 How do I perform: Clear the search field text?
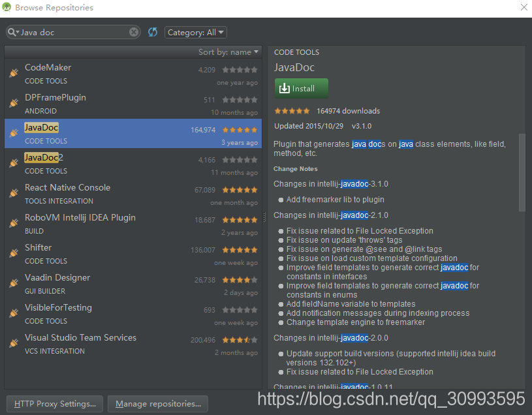click(x=134, y=32)
